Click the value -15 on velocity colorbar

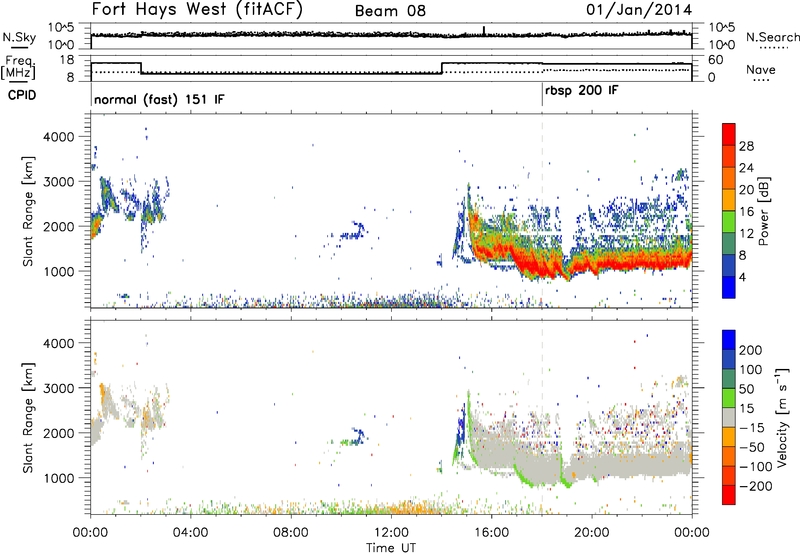click(x=752, y=427)
